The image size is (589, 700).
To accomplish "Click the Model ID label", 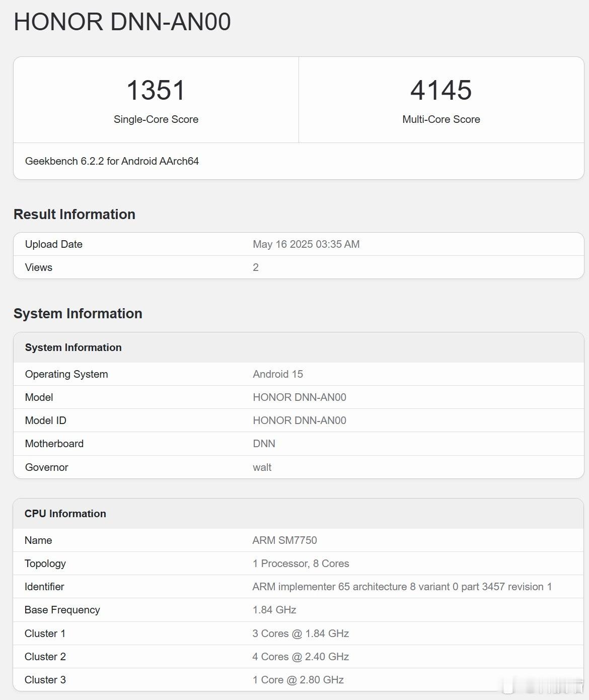I will pyautogui.click(x=46, y=421).
